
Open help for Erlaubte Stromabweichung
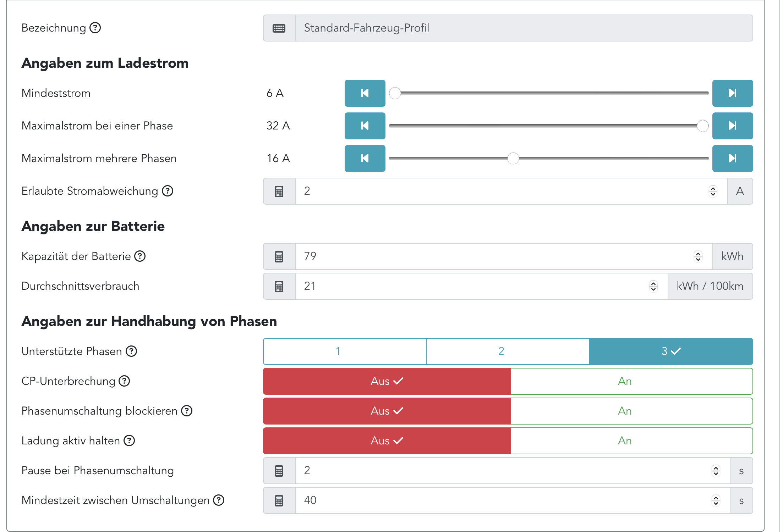(x=168, y=191)
